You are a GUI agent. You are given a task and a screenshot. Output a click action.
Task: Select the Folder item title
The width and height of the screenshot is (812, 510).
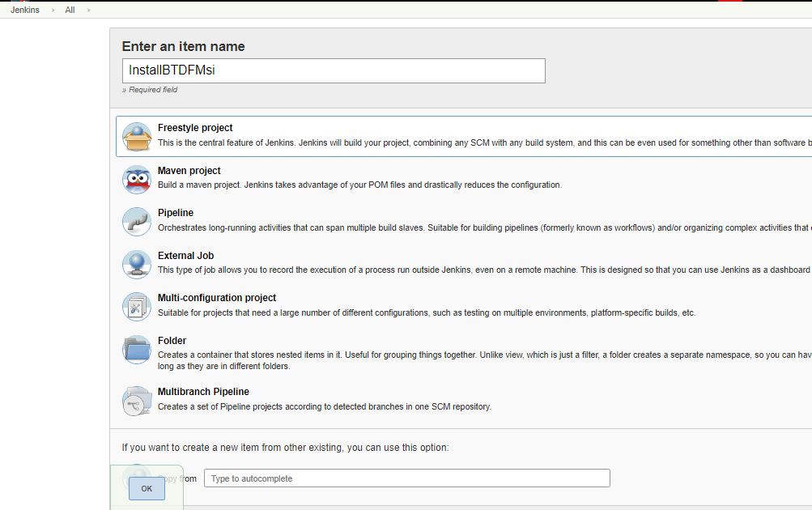(x=172, y=341)
